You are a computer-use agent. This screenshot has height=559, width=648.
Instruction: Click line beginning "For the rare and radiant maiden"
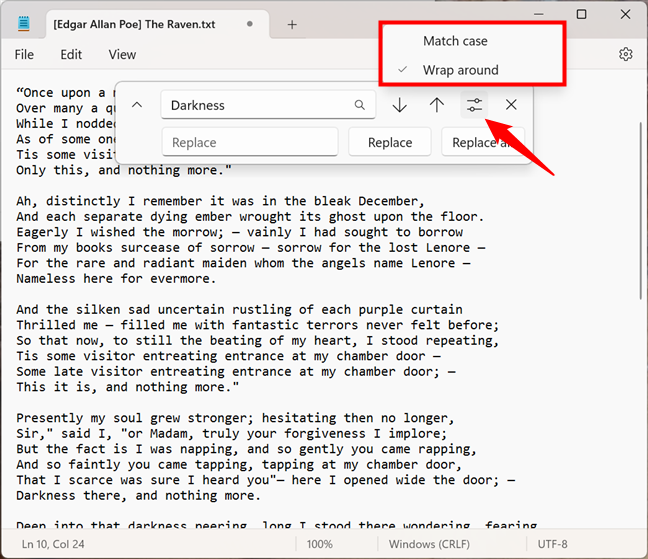[243, 263]
